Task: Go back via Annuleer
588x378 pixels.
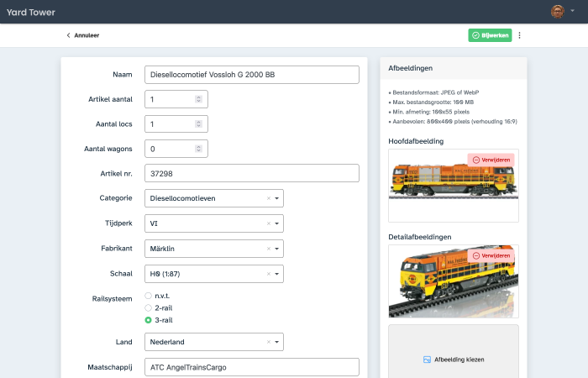Action: pyautogui.click(x=83, y=35)
